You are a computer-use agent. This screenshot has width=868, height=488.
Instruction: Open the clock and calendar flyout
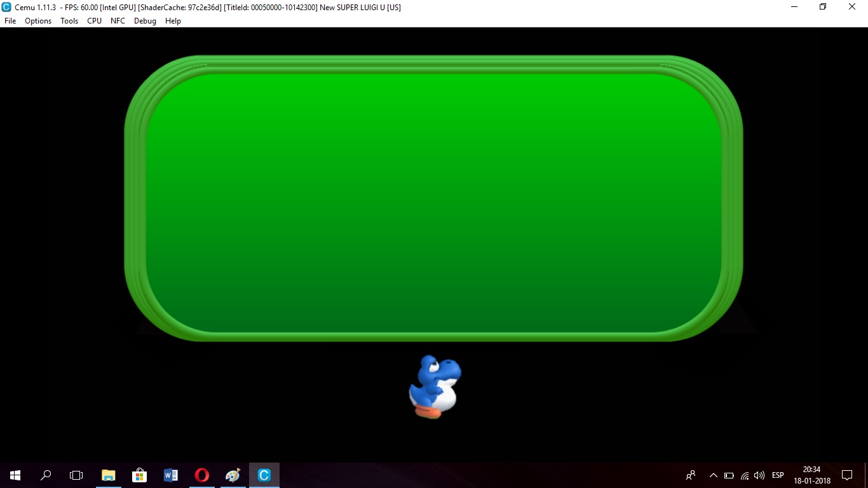[x=812, y=475]
